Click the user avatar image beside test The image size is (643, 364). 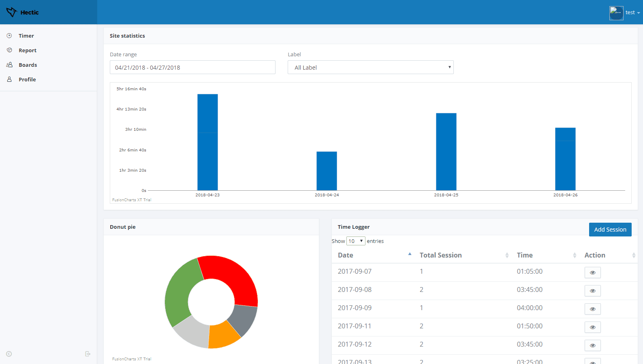coord(616,13)
